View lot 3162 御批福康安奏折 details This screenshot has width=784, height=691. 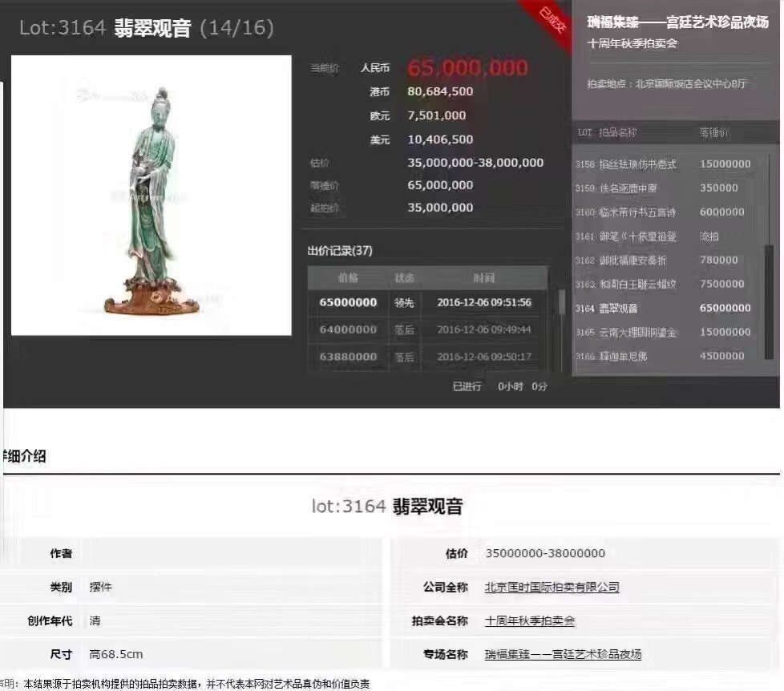coord(632,260)
